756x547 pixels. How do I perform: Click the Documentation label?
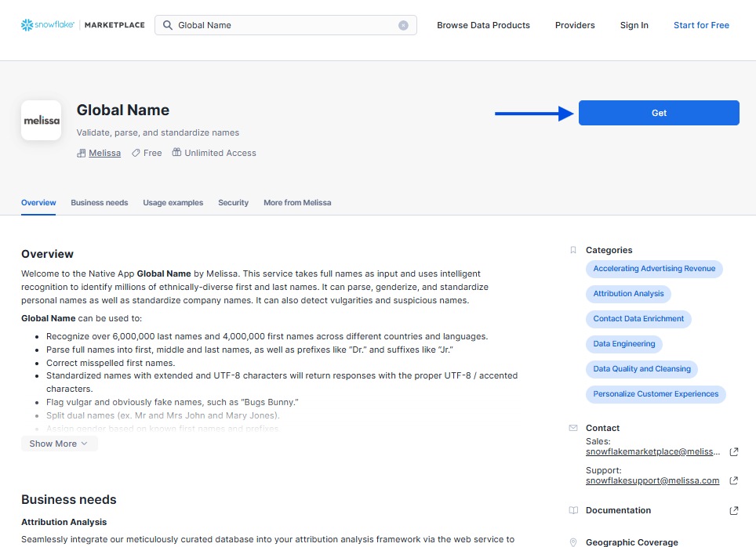coord(618,510)
